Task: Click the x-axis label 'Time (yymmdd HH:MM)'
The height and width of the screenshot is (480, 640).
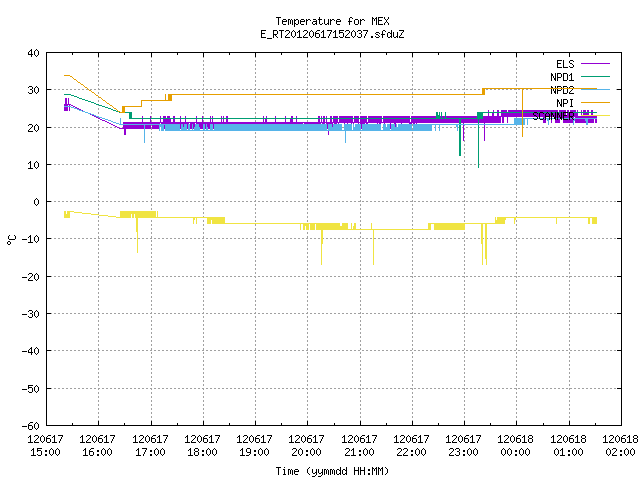Action: pos(332,471)
